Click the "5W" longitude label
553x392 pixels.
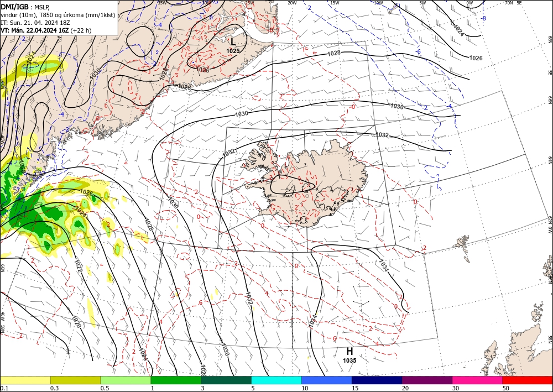pos(422,3)
